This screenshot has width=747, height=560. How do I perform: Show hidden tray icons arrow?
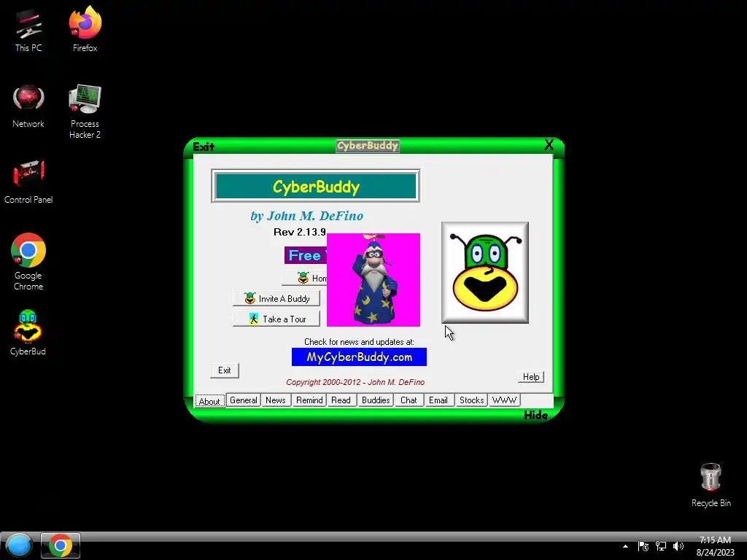point(625,547)
